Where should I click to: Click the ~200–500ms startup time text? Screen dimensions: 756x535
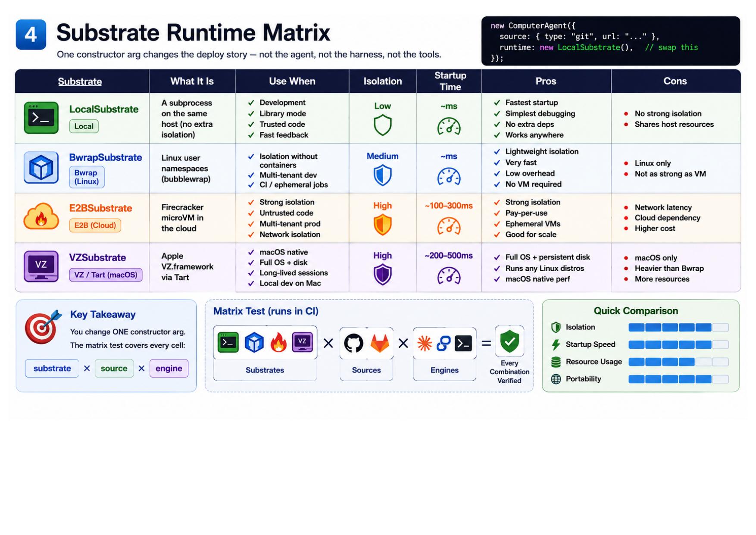click(x=449, y=255)
